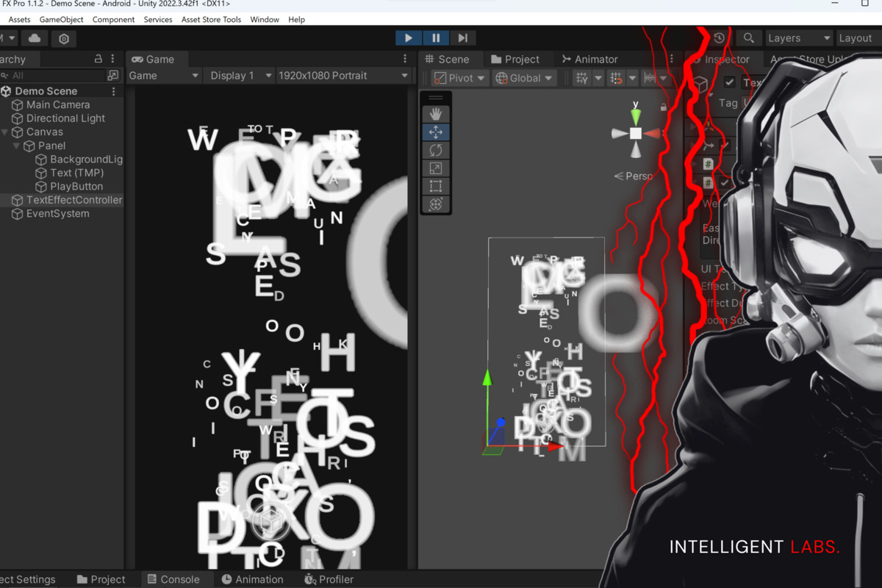Viewport: 882px width, 588px height.
Task: Toggle grid snapping in Scene toolbar
Action: tap(582, 78)
